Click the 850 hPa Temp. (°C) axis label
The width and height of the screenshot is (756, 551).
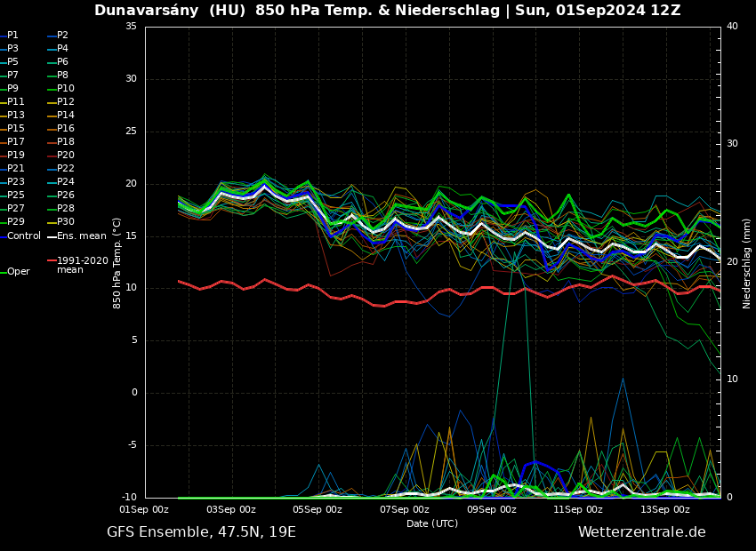click(x=117, y=262)
